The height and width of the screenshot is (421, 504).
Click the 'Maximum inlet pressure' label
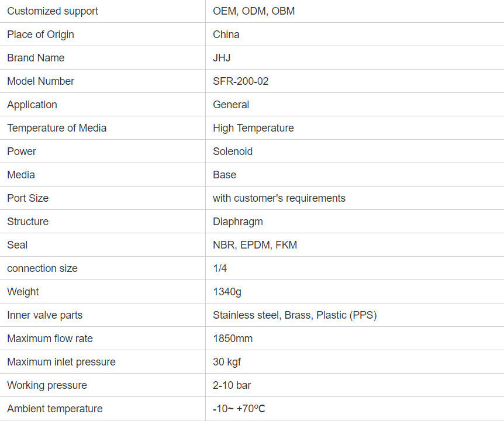coord(61,362)
